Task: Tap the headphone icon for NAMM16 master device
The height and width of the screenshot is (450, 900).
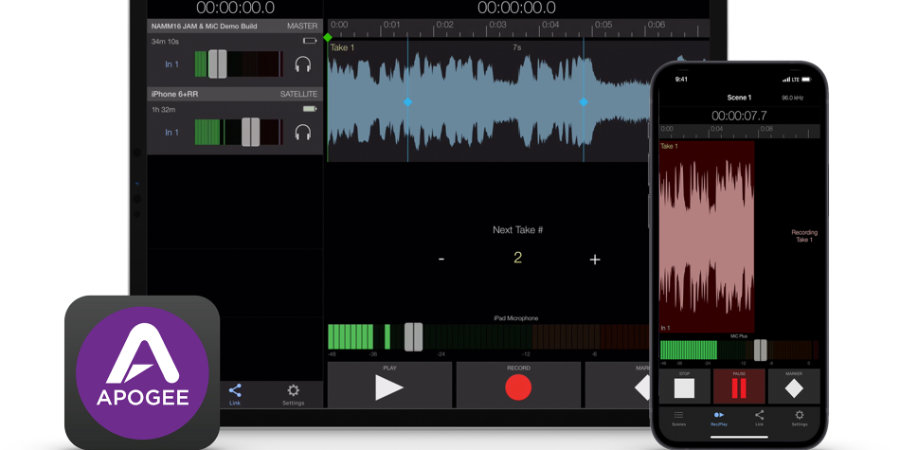Action: pos(303,64)
